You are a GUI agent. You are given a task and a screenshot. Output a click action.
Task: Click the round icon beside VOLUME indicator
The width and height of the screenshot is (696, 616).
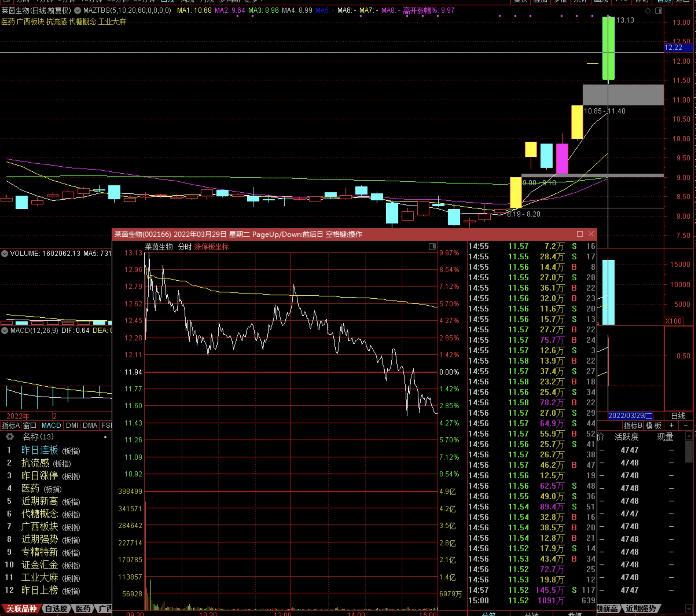(5, 254)
